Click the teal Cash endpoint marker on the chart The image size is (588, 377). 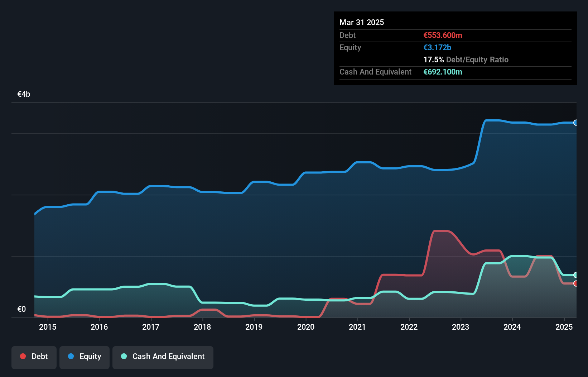click(575, 275)
